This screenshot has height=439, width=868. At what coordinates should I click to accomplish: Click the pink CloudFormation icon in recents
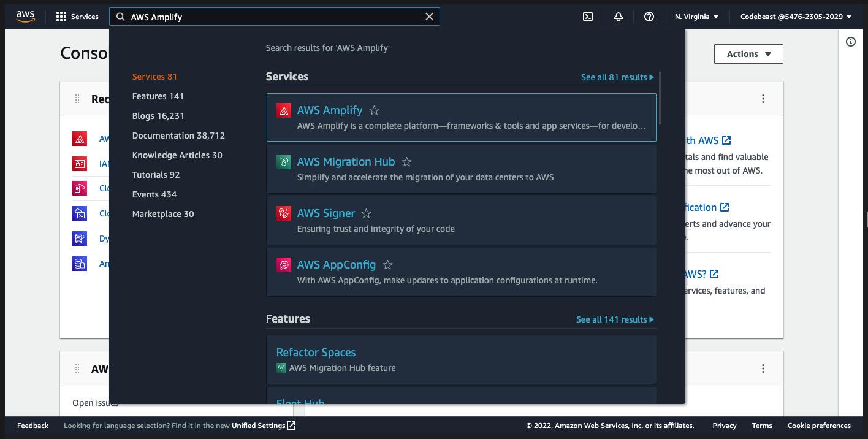(80, 188)
